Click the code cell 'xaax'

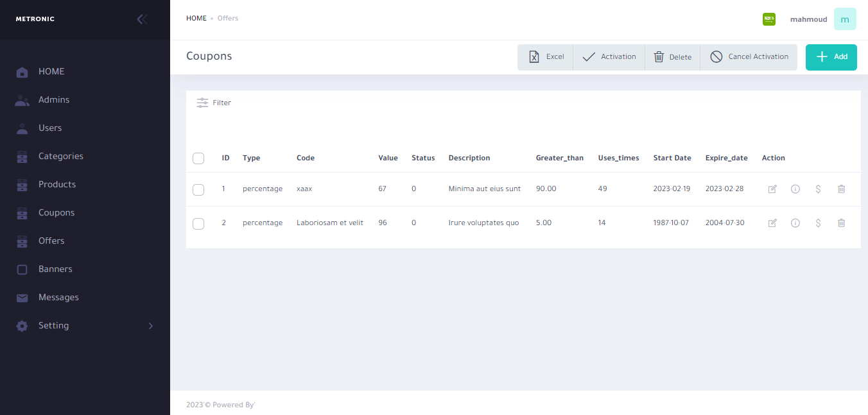(304, 189)
